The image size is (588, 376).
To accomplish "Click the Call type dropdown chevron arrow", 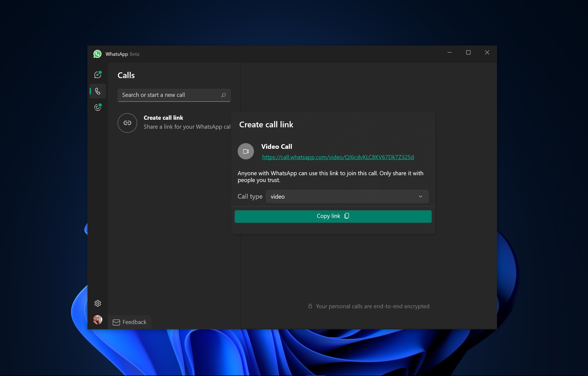I will point(421,196).
